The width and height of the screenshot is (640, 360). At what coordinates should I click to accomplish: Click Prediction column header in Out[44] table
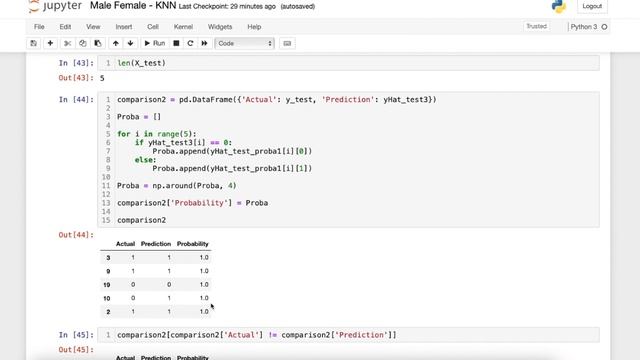pyautogui.click(x=156, y=244)
